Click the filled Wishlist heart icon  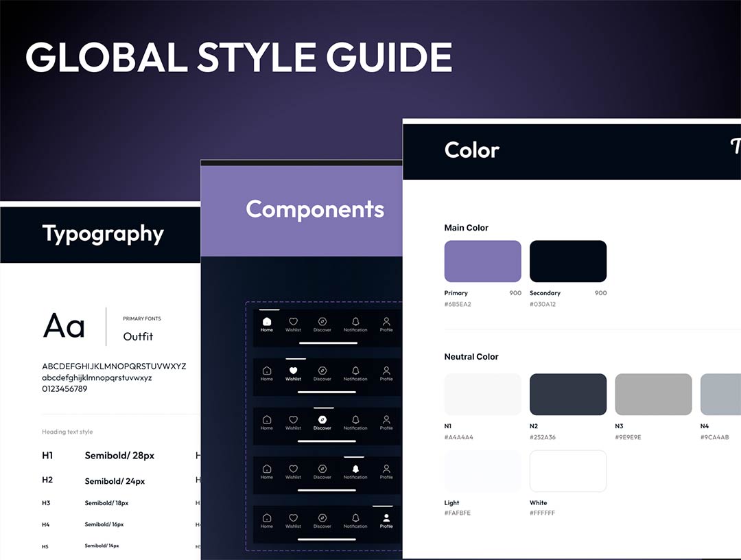point(293,371)
